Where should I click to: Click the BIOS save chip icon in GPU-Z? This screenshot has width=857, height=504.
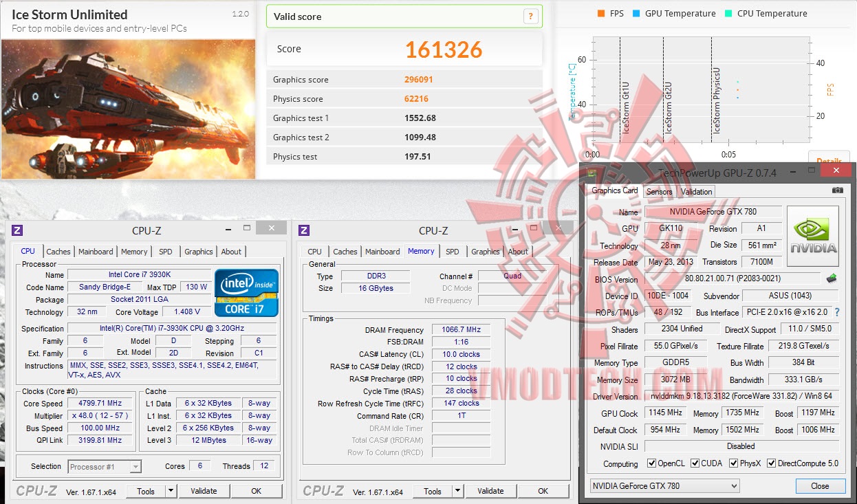(x=832, y=278)
